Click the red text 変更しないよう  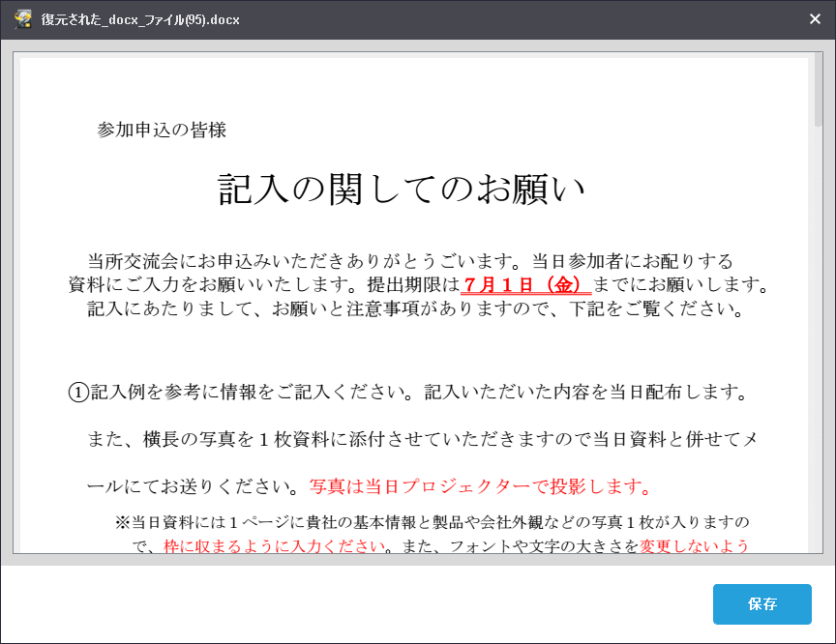point(694,546)
